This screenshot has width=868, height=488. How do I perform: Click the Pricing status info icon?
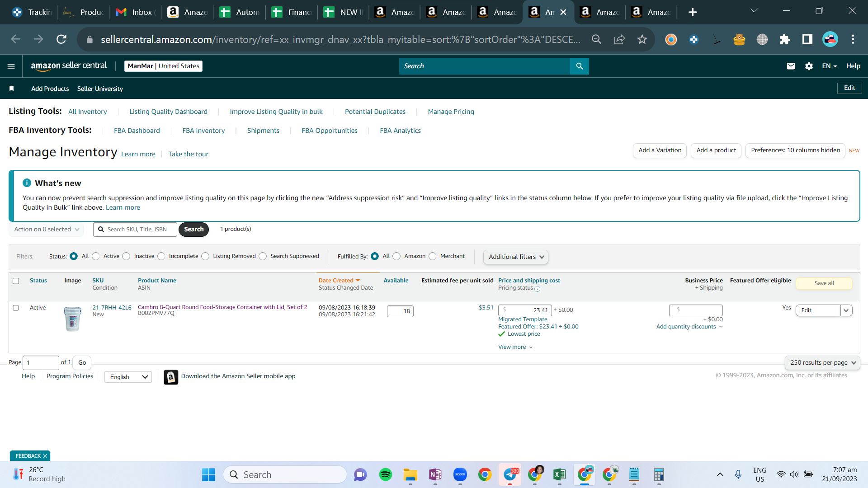537,289
